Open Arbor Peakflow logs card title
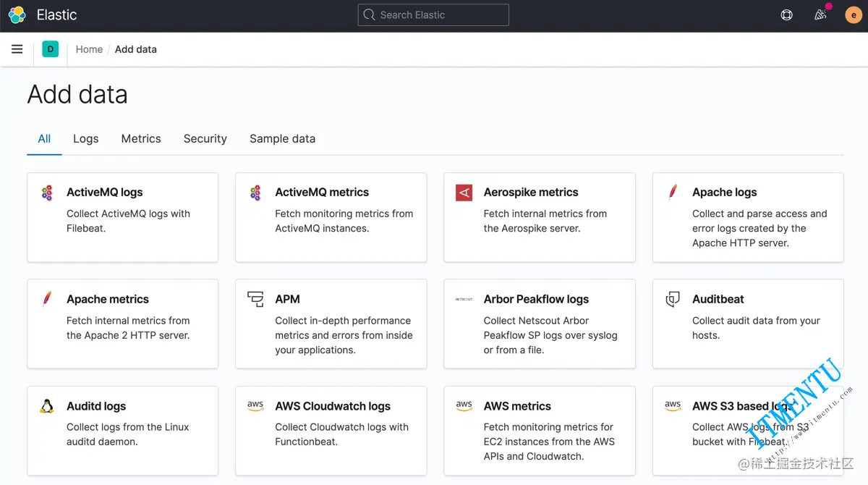 536,299
